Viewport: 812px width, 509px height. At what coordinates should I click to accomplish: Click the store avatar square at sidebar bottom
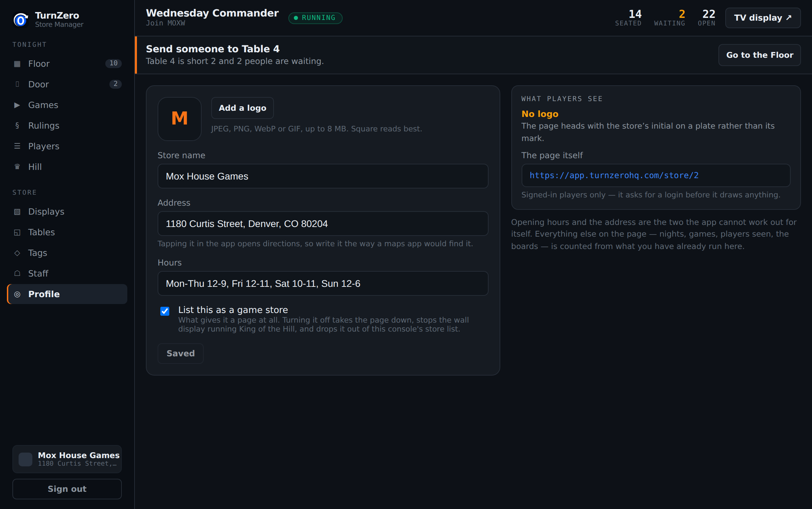[25, 459]
